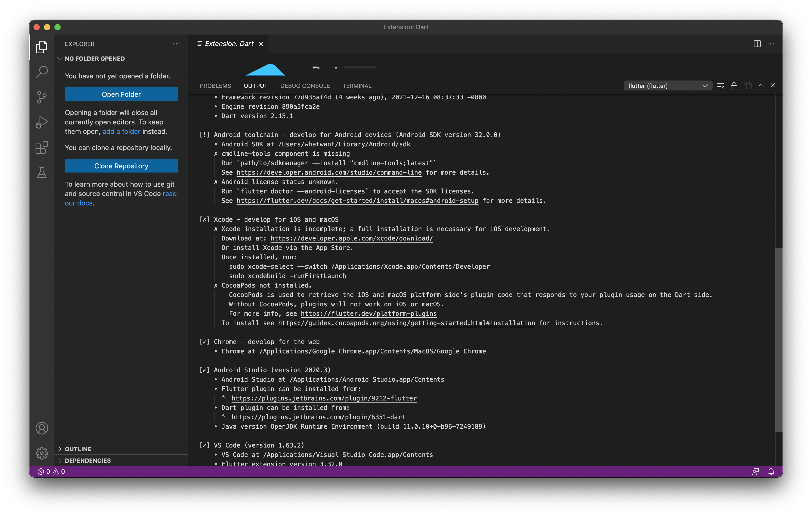Open the Testing flask icon view
Viewport: 812px width, 516px height.
point(42,173)
